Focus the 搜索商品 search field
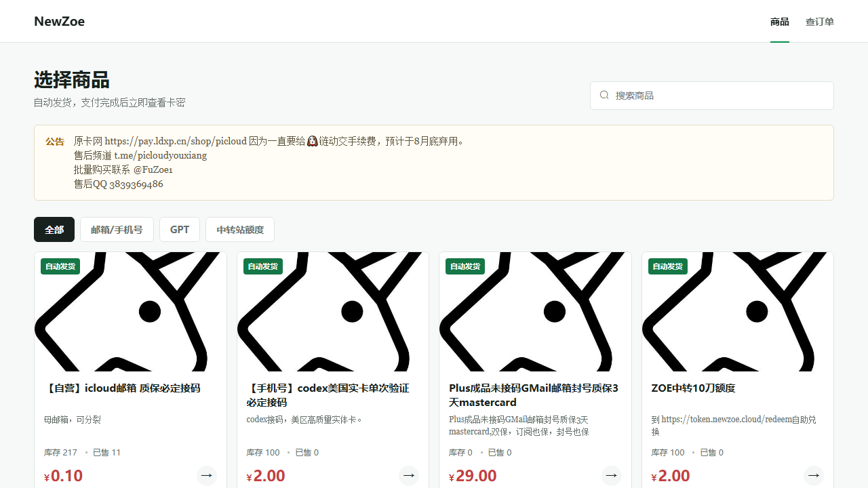 pos(712,96)
